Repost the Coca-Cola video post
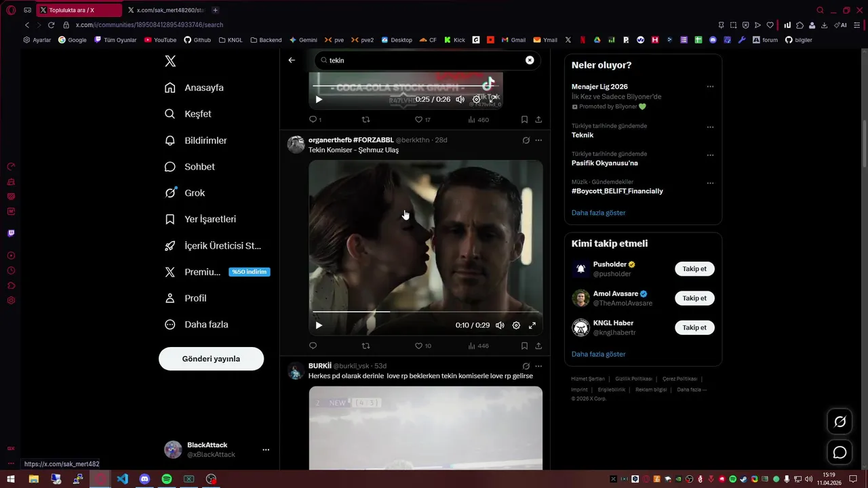 click(366, 119)
